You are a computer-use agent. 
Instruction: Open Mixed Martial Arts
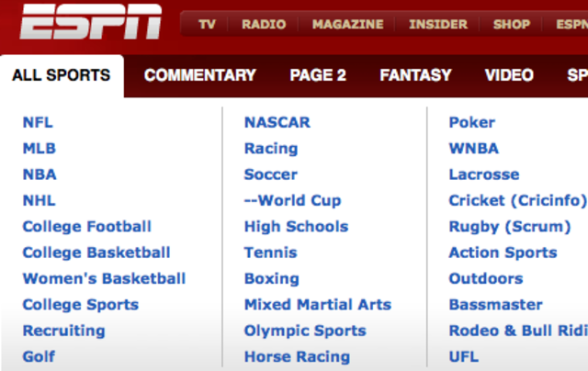[318, 305]
